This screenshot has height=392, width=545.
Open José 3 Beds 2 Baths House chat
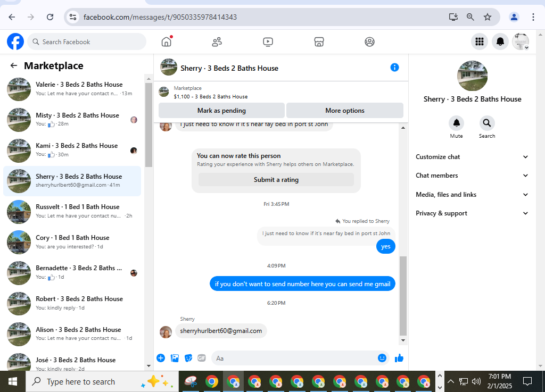coord(72,361)
